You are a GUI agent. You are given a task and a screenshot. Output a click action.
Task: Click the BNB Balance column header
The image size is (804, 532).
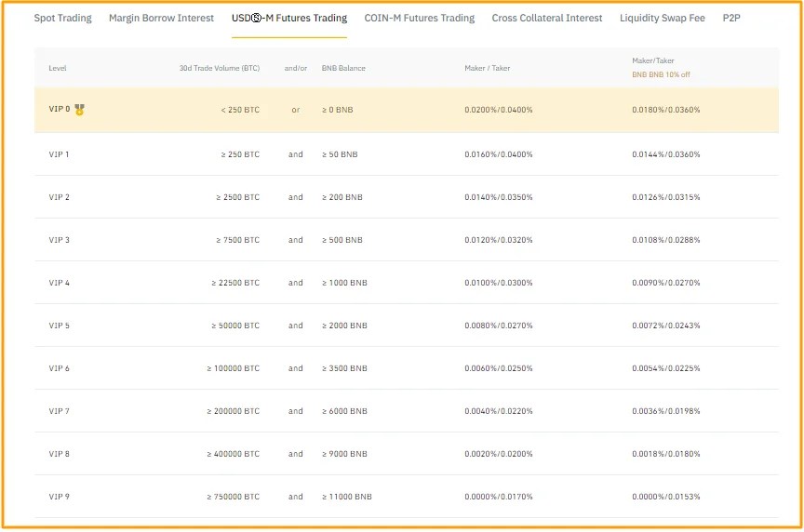(x=343, y=68)
